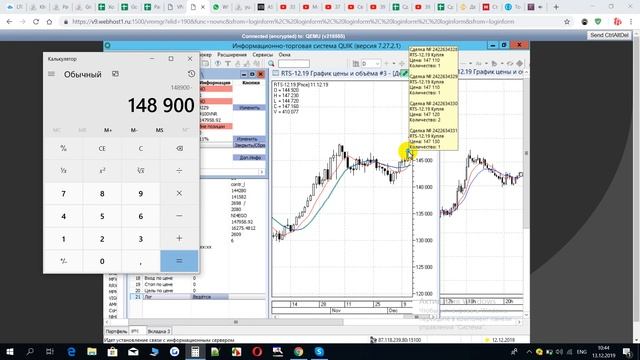
Task: Open a new browser tab
Action: click(x=556, y=7)
